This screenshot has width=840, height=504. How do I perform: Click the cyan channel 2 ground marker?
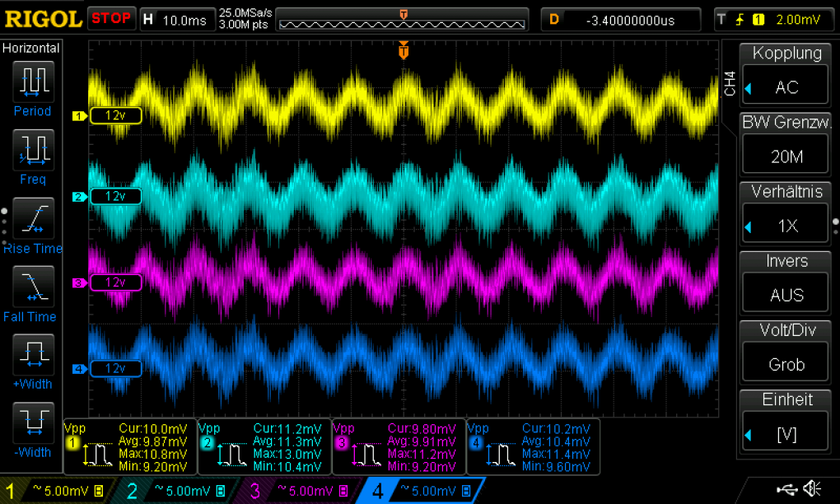[x=79, y=197]
